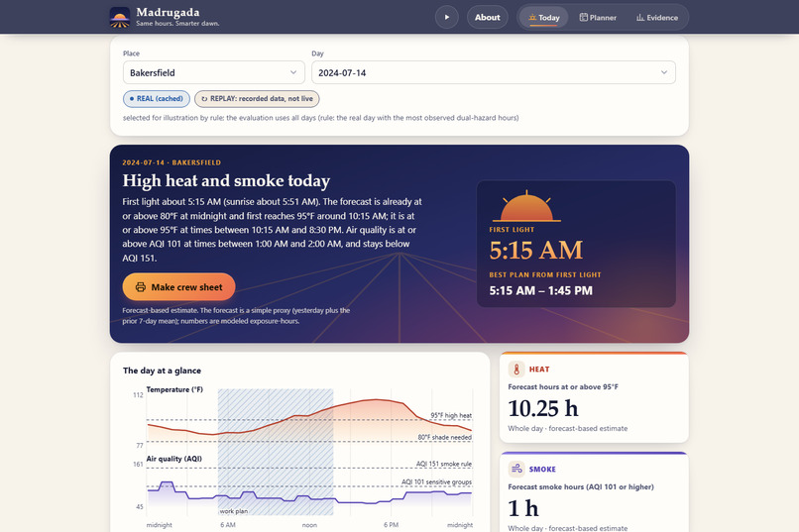Click the chevron arrow of Place selector
The height and width of the screenshot is (532, 799).
293,72
